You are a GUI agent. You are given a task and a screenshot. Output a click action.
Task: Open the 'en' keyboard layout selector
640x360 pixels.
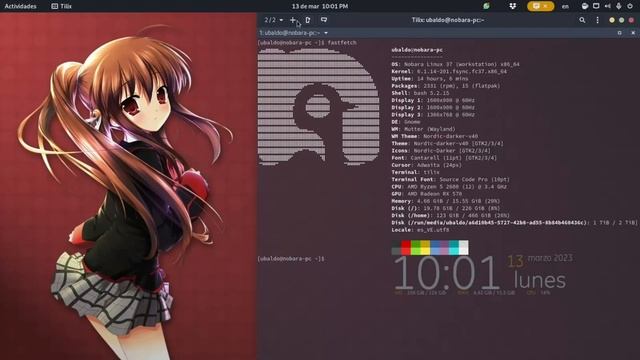click(x=565, y=6)
